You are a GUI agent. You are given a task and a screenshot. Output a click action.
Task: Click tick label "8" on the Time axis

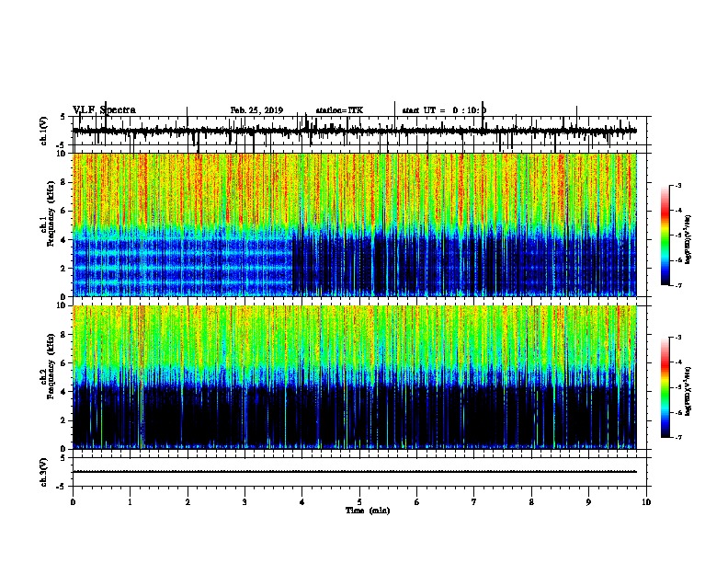531,502
